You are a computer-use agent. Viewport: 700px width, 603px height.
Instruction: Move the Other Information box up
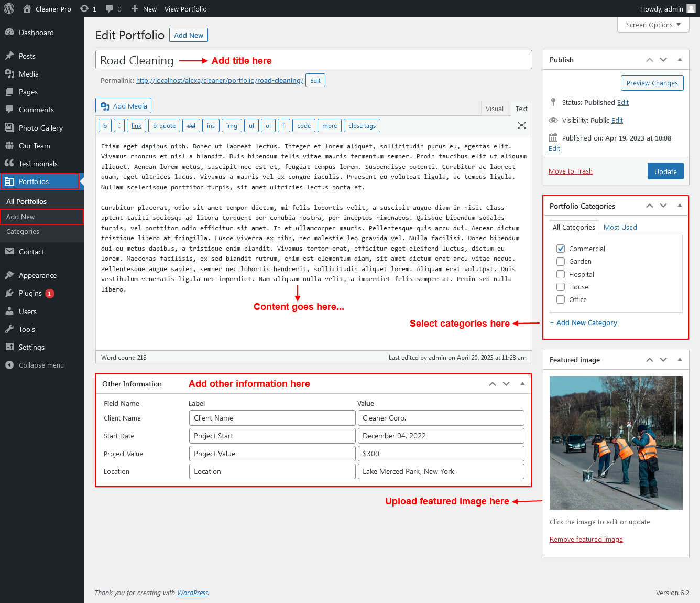click(493, 384)
